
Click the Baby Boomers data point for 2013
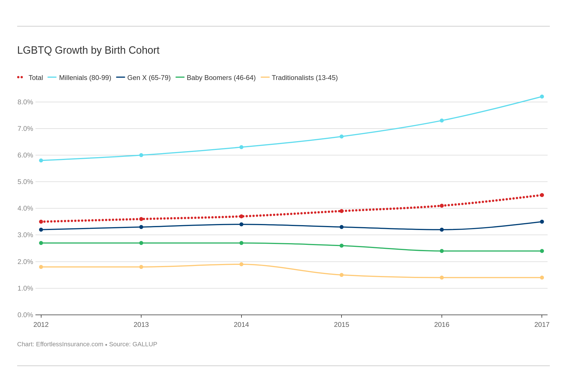[x=141, y=243]
